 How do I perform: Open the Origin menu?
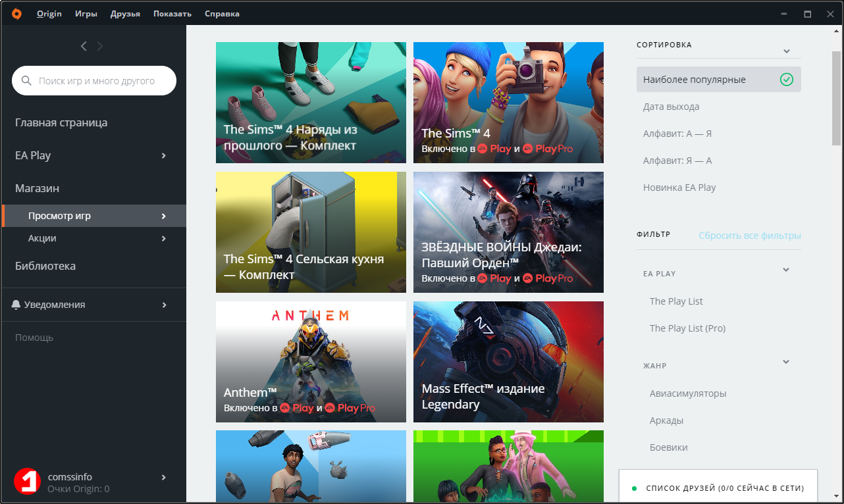[x=49, y=14]
